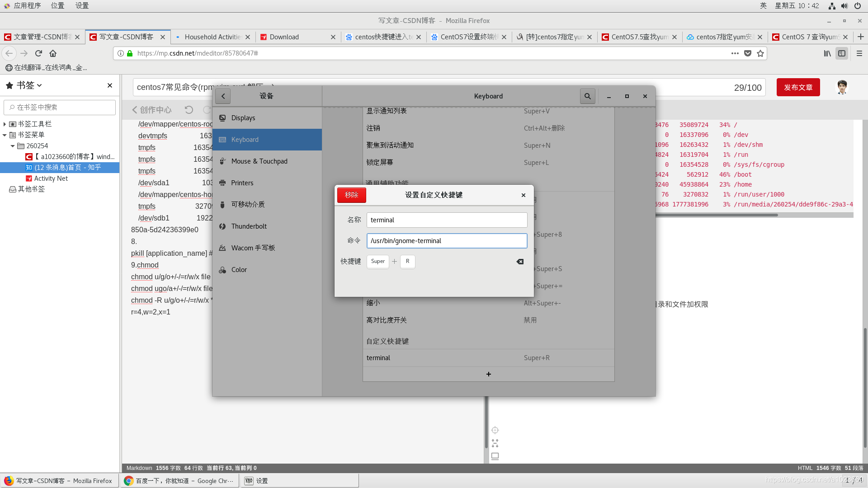Add custom shortcut with plus button
The height and width of the screenshot is (488, 868).
click(x=488, y=374)
